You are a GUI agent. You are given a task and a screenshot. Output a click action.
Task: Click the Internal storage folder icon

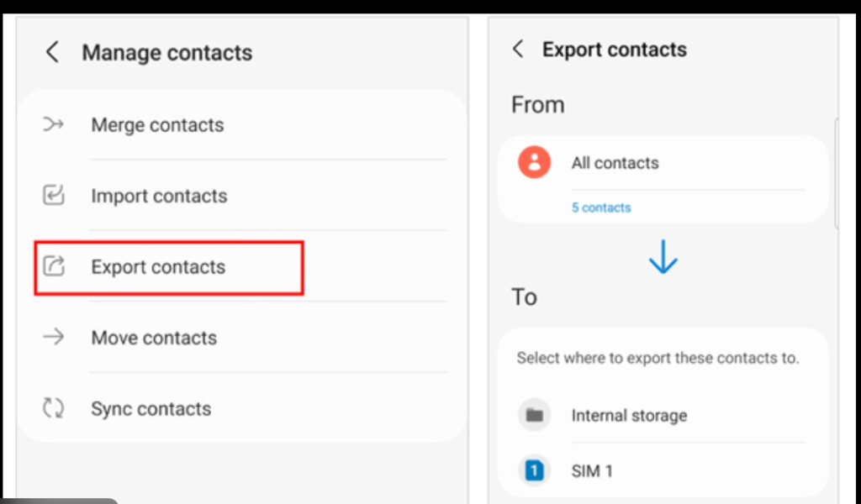[x=534, y=415]
